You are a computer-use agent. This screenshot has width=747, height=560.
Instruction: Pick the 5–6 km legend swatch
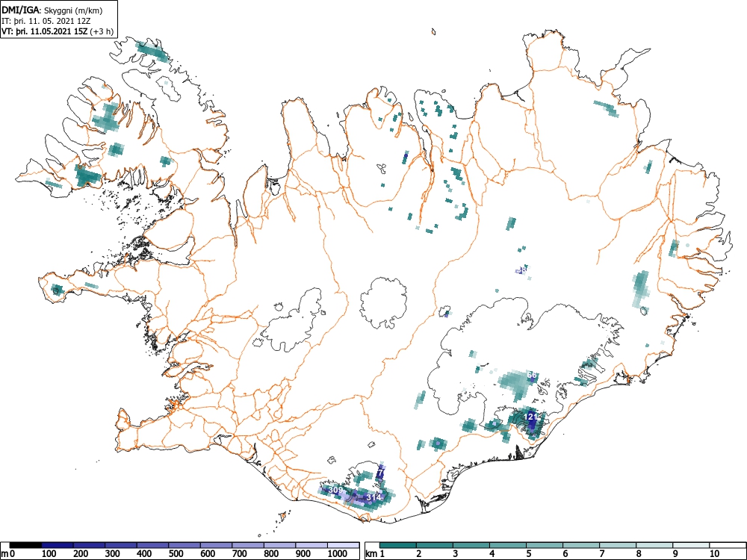(545, 545)
